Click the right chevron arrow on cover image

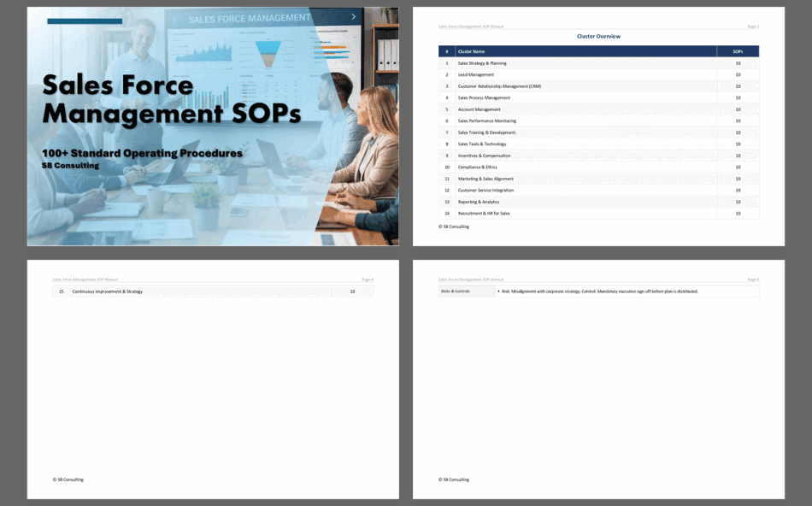click(354, 17)
